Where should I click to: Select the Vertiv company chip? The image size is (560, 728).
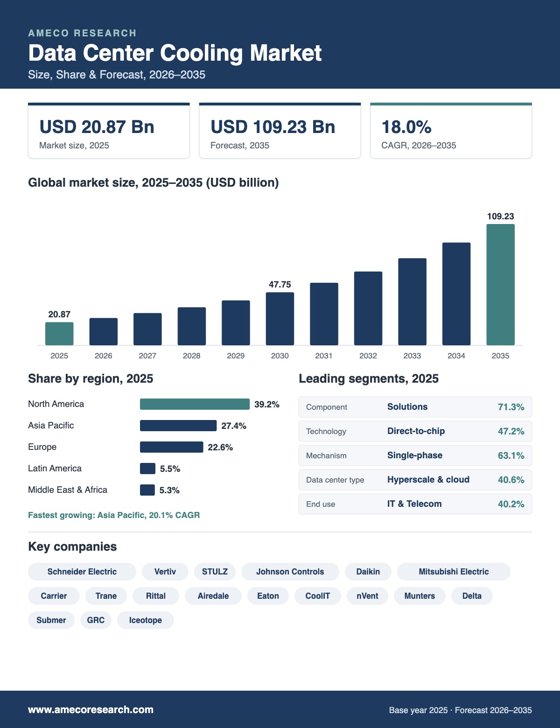point(165,572)
